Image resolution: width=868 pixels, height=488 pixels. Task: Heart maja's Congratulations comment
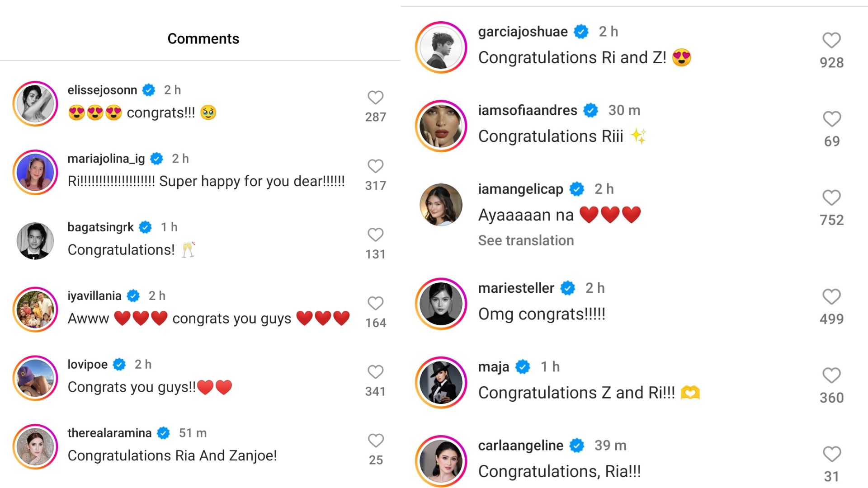tap(831, 375)
